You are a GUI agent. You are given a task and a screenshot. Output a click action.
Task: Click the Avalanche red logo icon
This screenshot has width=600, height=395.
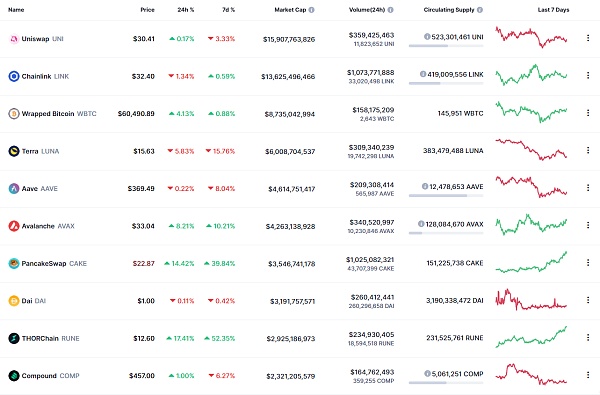click(14, 226)
